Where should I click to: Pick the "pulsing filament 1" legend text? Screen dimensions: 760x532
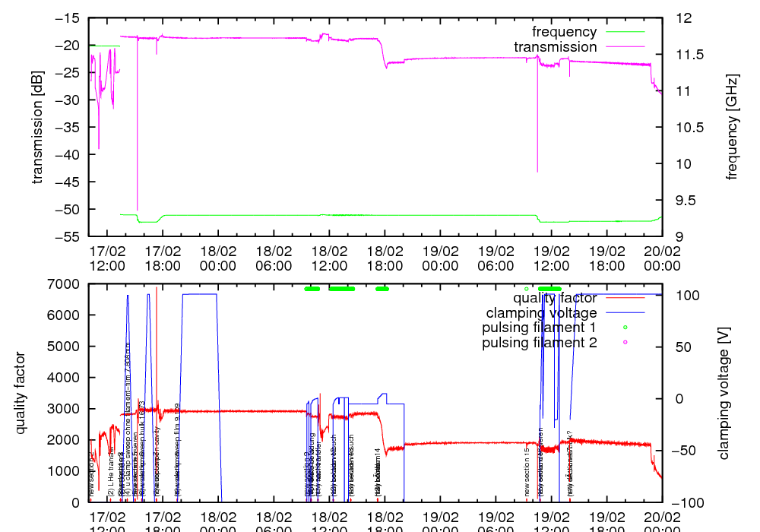click(539, 328)
